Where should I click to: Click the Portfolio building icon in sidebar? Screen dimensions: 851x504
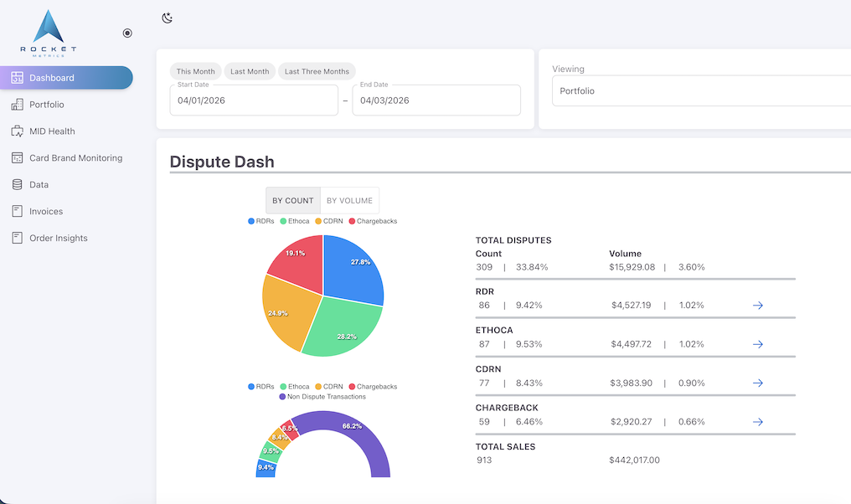pyautogui.click(x=17, y=105)
